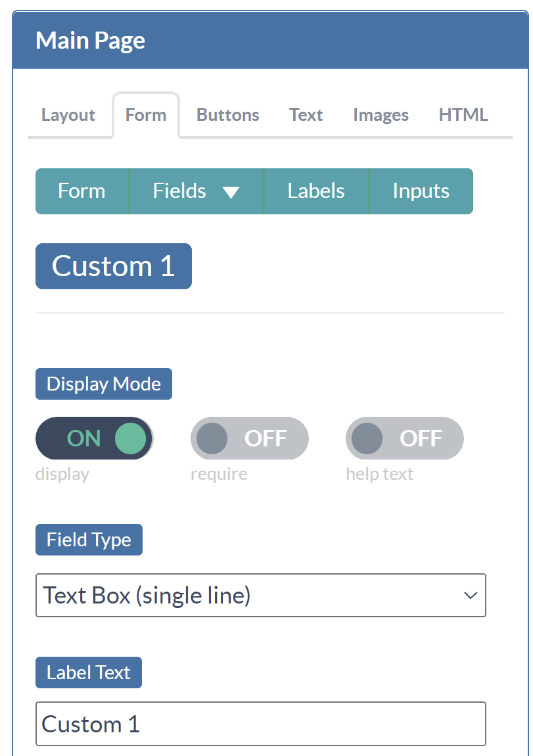This screenshot has width=533, height=756.
Task: Select the Buttons tab
Action: pyautogui.click(x=227, y=114)
